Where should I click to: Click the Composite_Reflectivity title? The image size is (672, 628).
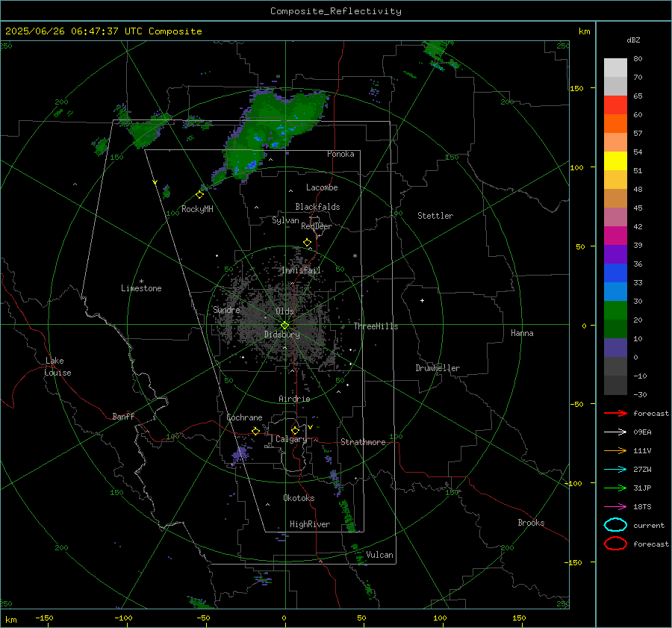coord(335,11)
